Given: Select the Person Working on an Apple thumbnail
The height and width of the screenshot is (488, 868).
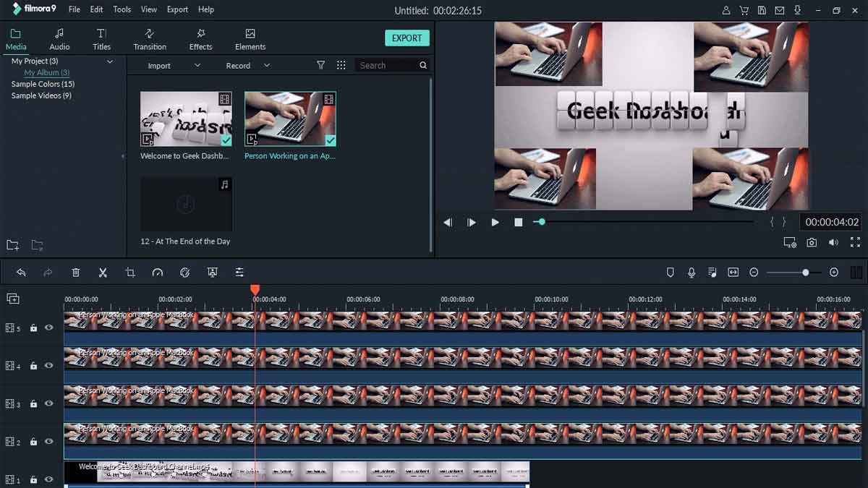Looking at the screenshot, I should [290, 118].
